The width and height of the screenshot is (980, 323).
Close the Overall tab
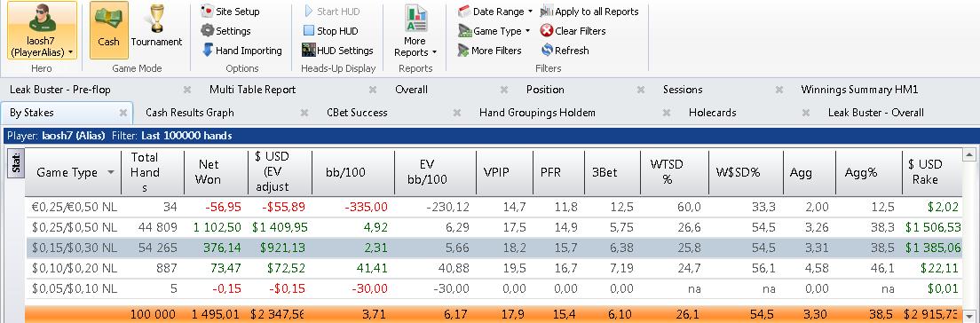click(504, 90)
